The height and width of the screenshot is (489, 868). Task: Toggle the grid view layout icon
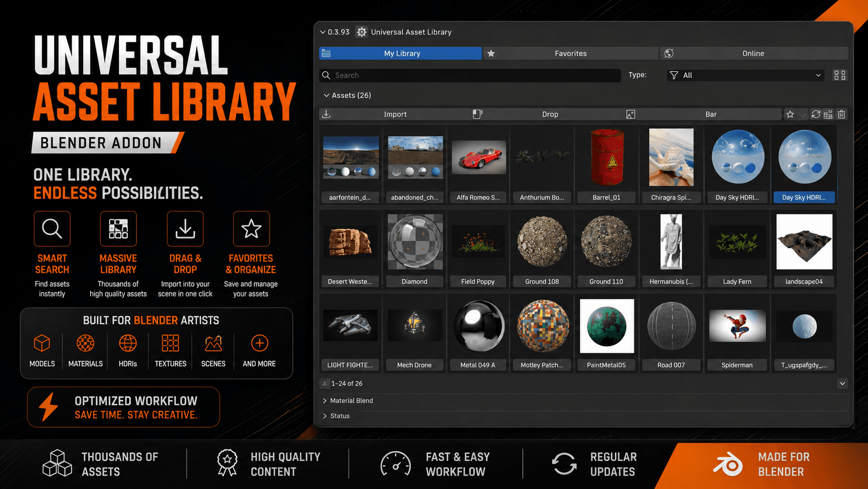(x=839, y=75)
